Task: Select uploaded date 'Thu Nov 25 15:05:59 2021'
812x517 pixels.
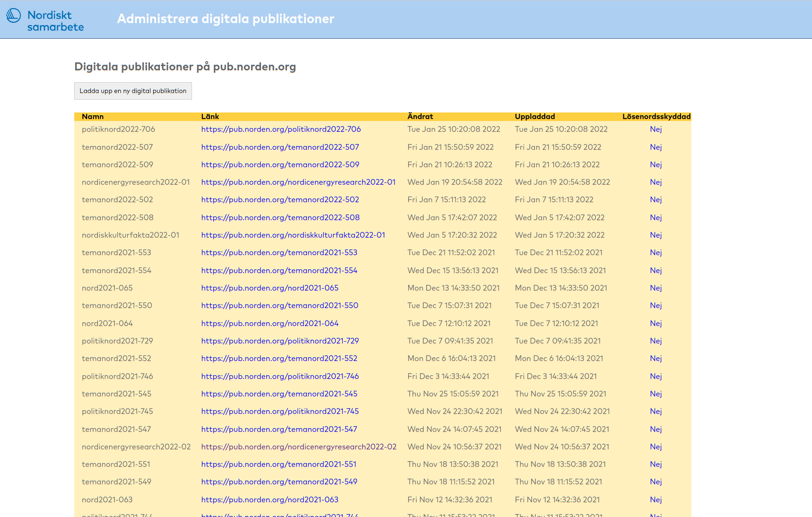Action: (560, 394)
